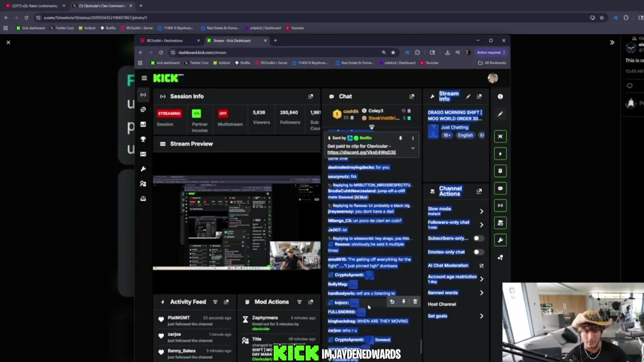644x362 pixels.
Task: Expand Banned words settings
Action: (x=481, y=293)
